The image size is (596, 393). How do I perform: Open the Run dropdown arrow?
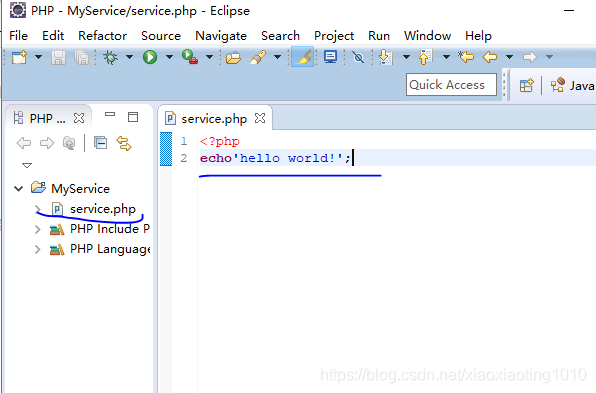tap(170, 57)
